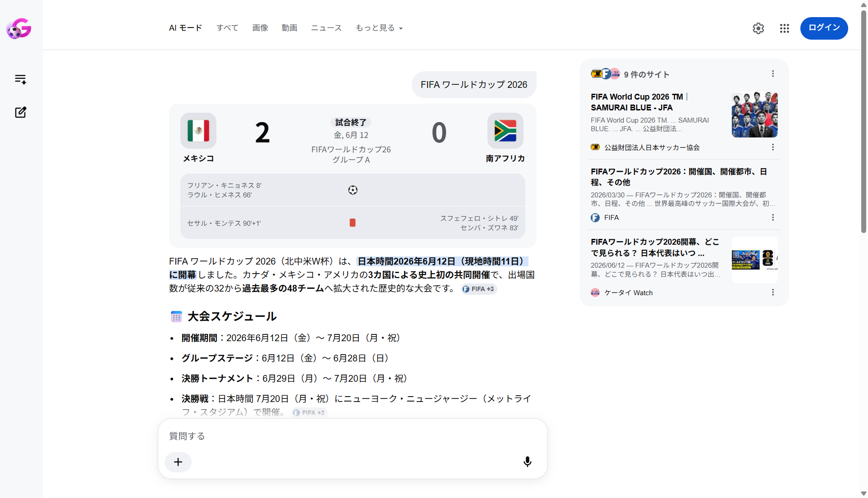Screen dimensions: 868x498
Task: Open options for the FIFA source result
Action: [773, 218]
